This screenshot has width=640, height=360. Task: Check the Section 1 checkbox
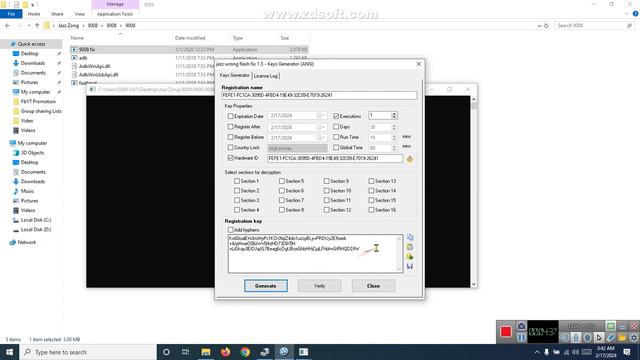pyautogui.click(x=237, y=181)
